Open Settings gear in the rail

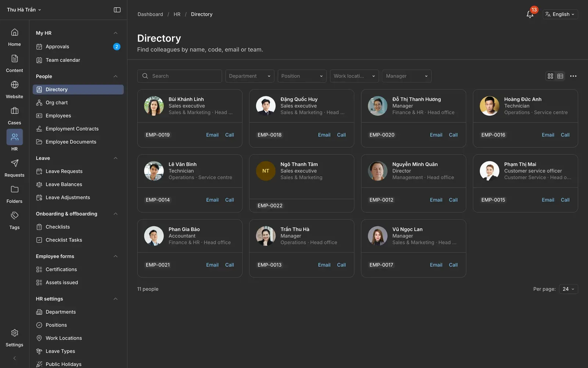pyautogui.click(x=14, y=333)
